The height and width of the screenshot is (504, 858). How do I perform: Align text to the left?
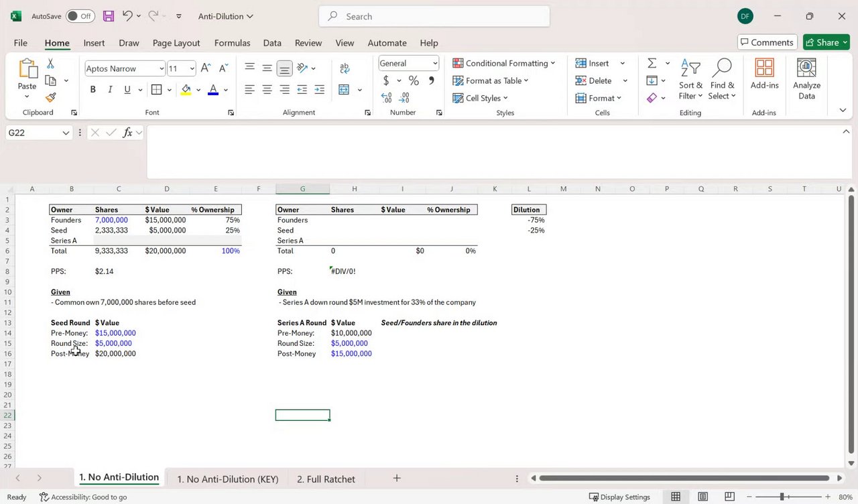(249, 90)
